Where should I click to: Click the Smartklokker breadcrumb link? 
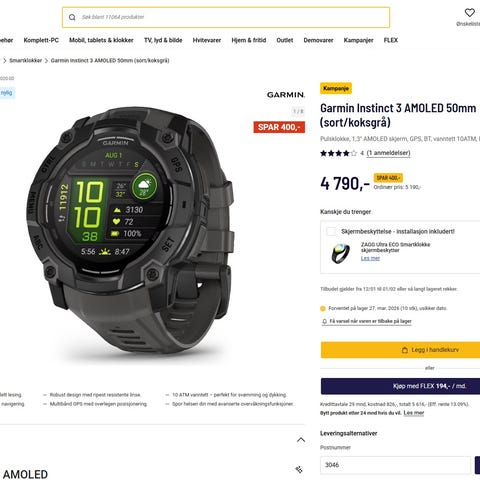click(x=26, y=60)
